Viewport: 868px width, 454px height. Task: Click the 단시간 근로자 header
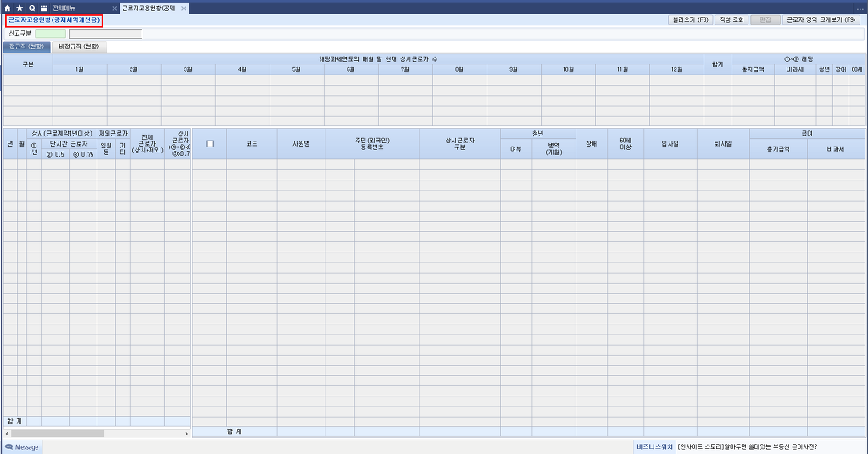[69, 144]
